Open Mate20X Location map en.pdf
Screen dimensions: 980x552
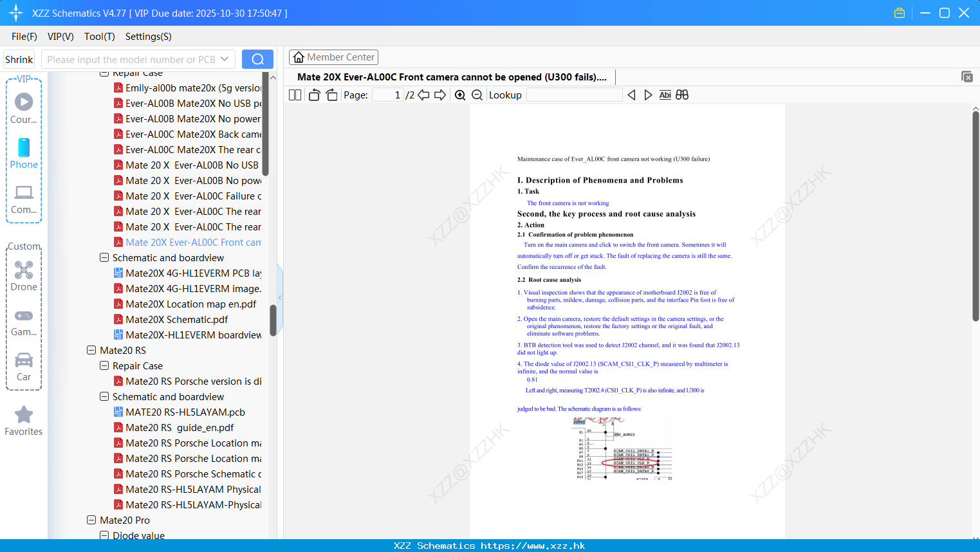[x=190, y=304]
